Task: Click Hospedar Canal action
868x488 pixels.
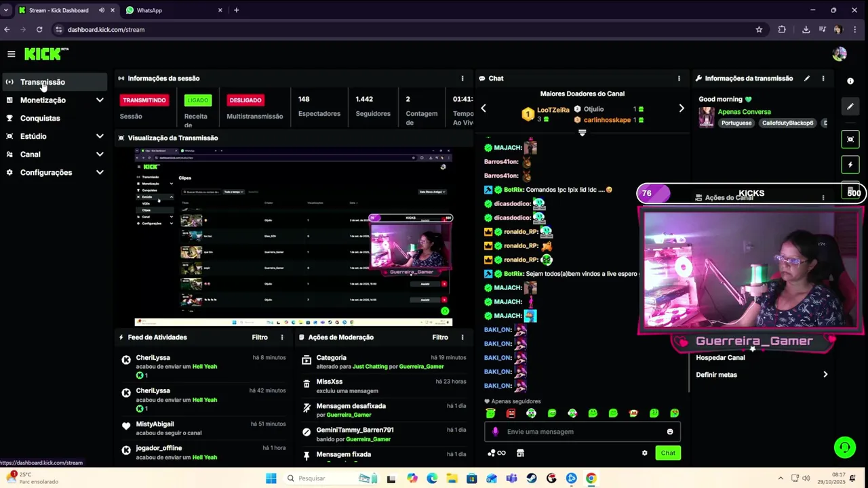Action: 720,358
